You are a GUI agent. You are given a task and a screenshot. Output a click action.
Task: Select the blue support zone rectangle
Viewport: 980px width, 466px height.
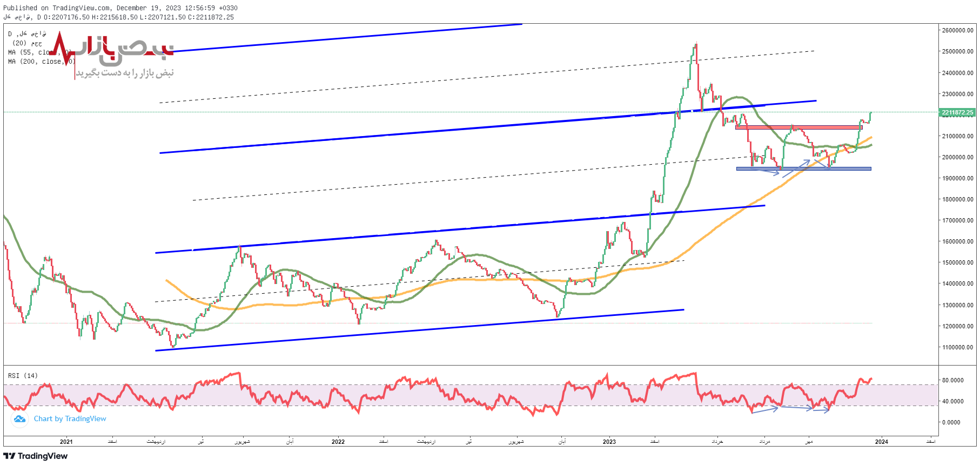pos(803,168)
